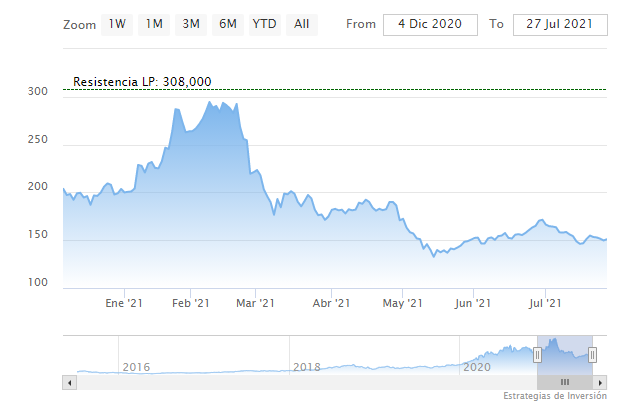This screenshot has width=618, height=410.
Task: Click the scrollbar left arrow
Action: tap(68, 382)
